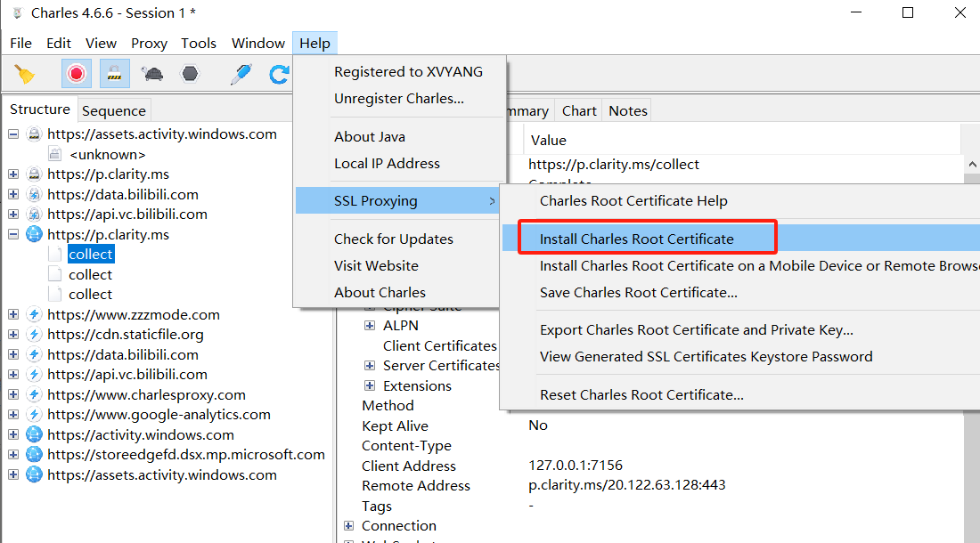Expand the Extensions row
This screenshot has width=980, height=543.
[x=370, y=385]
